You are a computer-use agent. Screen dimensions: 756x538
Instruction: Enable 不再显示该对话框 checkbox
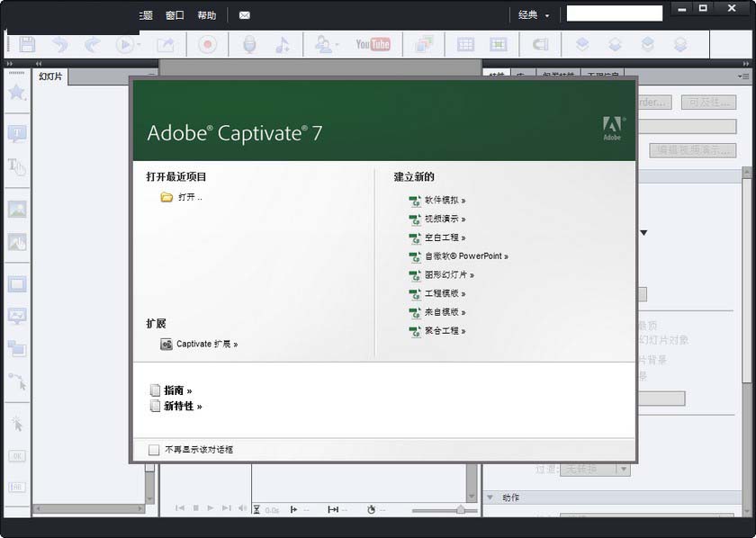[x=155, y=449]
